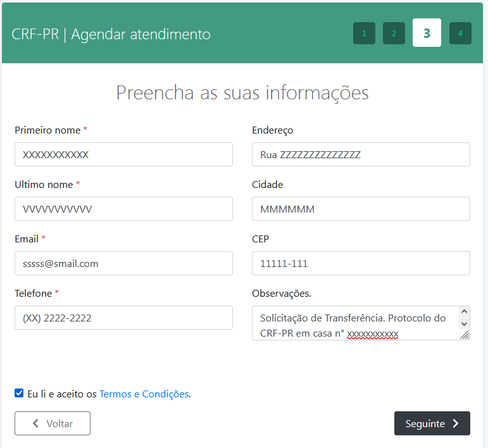The height and width of the screenshot is (448, 488).
Task: Click inside the CEP field
Action: click(361, 263)
